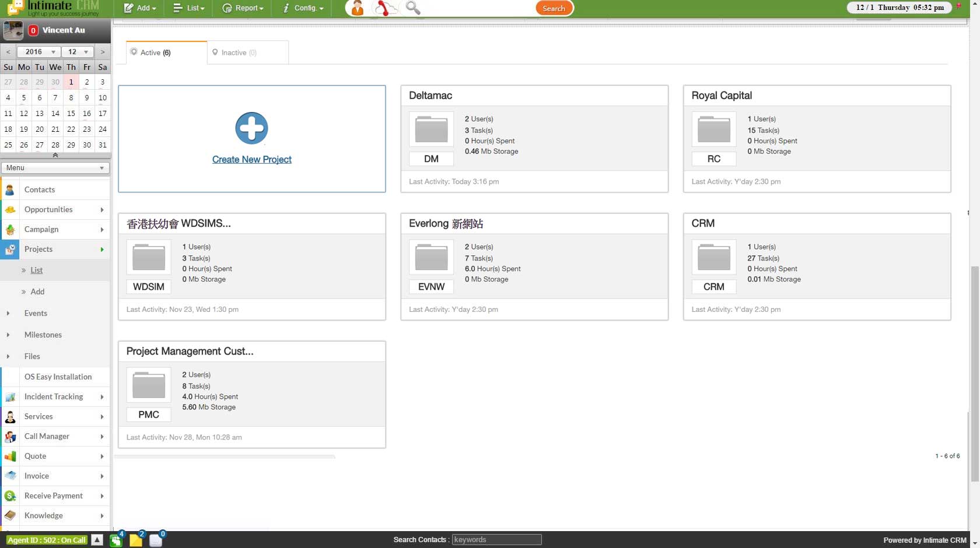The width and height of the screenshot is (980, 548).
Task: Expand the Files tree item
Action: 8,357
